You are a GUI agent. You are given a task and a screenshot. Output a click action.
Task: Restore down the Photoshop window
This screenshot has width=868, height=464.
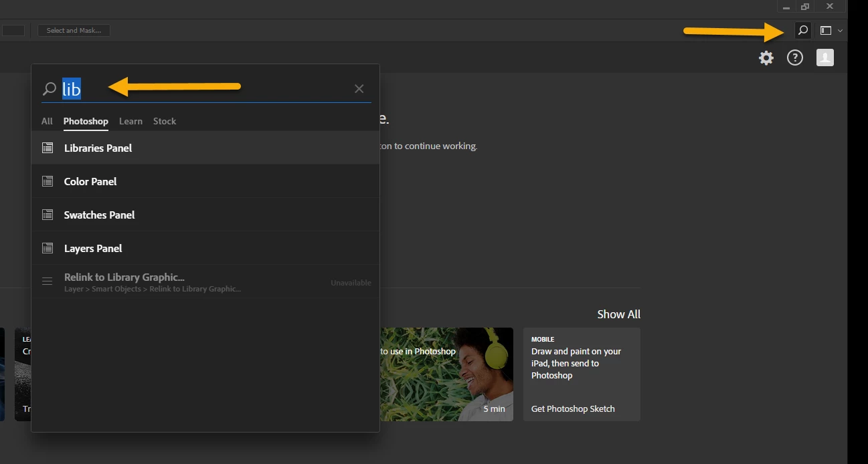(x=805, y=7)
